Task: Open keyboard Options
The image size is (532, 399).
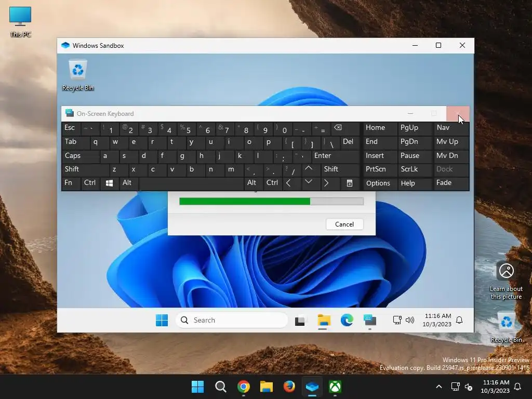Action: coord(380,183)
